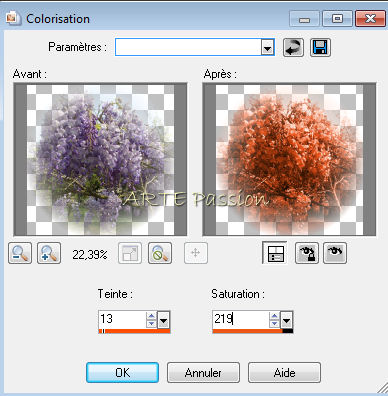
Task: Fit image to preview window
Action: coord(130,253)
